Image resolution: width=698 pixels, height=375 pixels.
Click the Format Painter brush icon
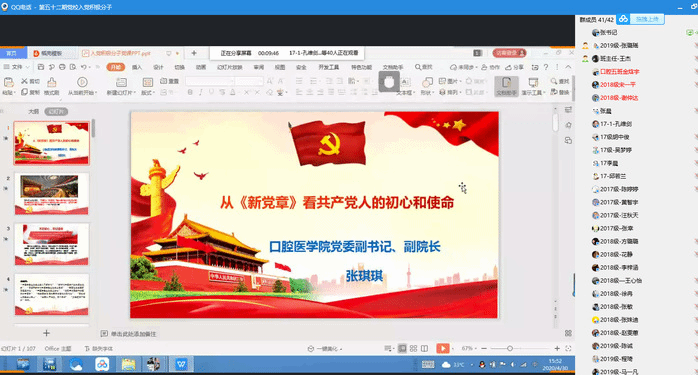[52, 82]
